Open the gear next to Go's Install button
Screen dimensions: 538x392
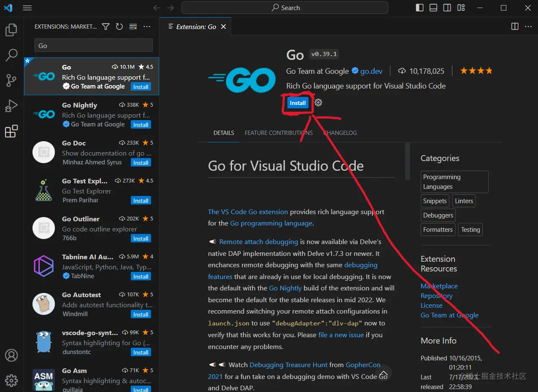(319, 102)
